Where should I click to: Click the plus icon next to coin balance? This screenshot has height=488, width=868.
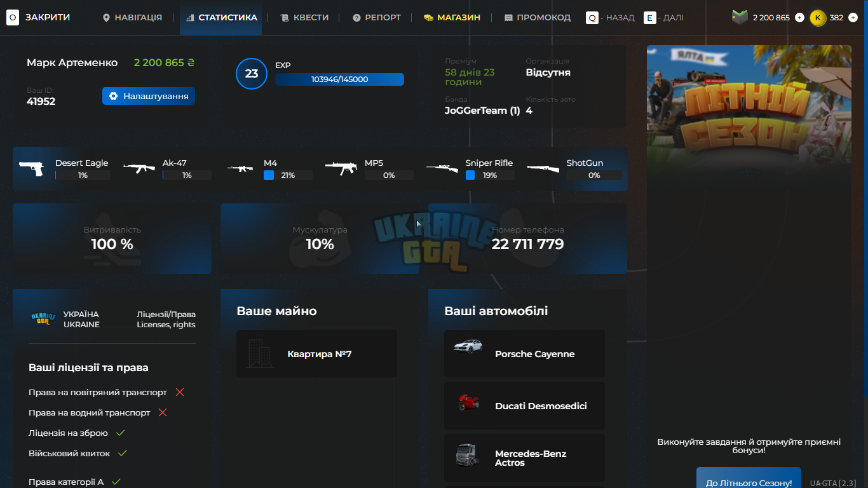point(853,18)
